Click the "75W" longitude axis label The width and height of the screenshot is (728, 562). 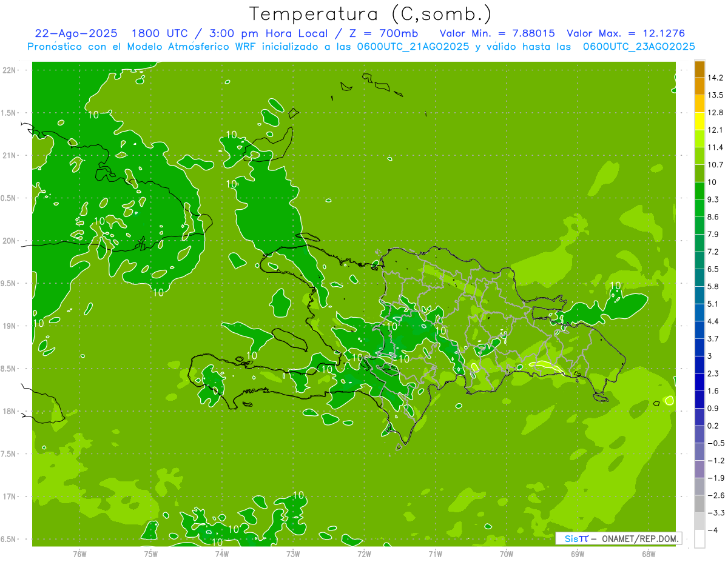(x=150, y=554)
